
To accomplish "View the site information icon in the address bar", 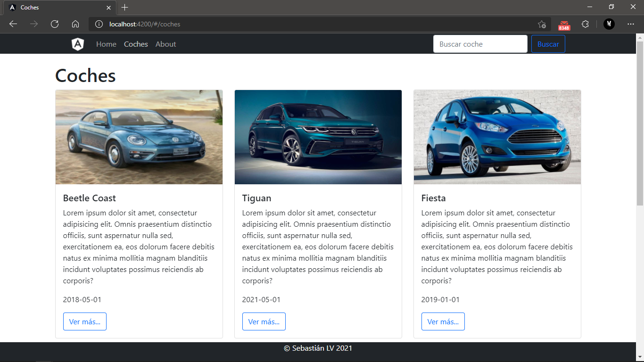I will [x=99, y=24].
